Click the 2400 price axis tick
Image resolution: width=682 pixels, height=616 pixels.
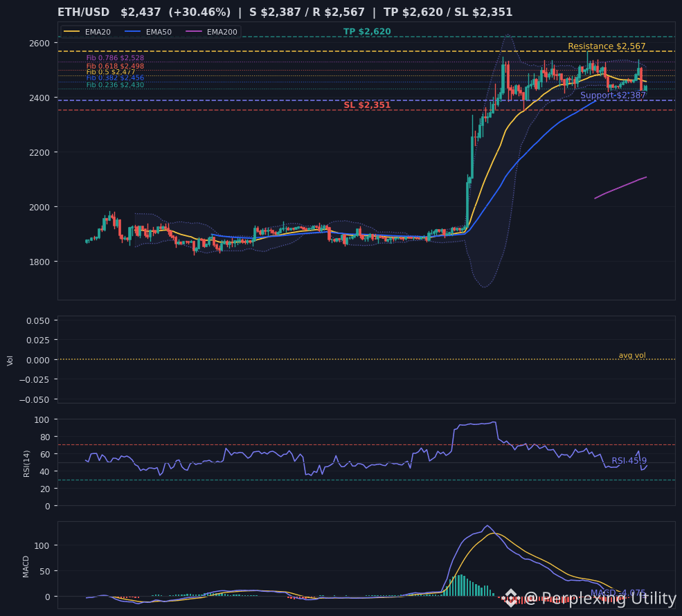[39, 98]
